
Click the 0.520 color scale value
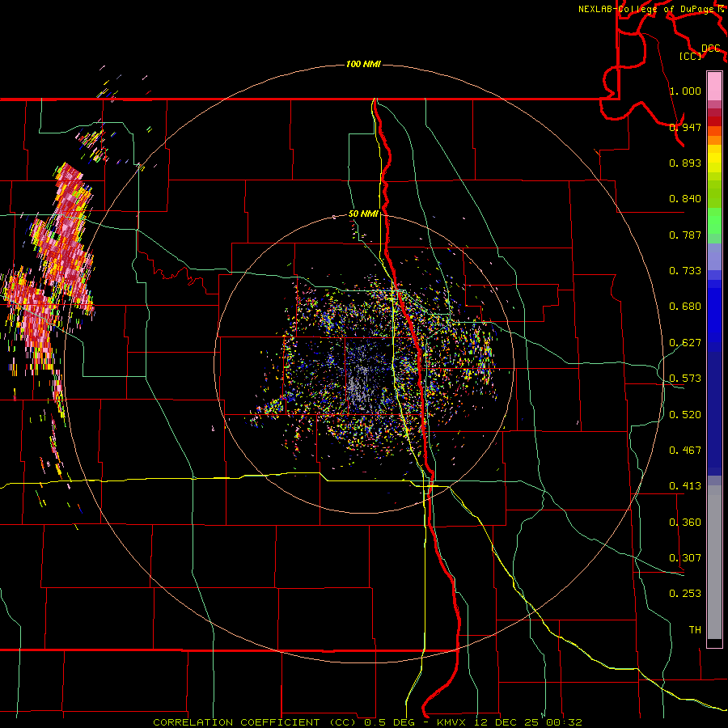685,415
